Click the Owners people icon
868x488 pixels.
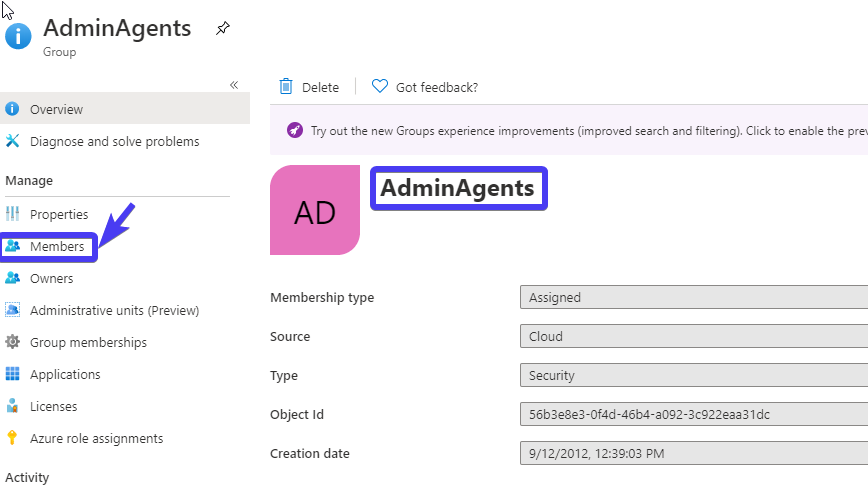[12, 278]
